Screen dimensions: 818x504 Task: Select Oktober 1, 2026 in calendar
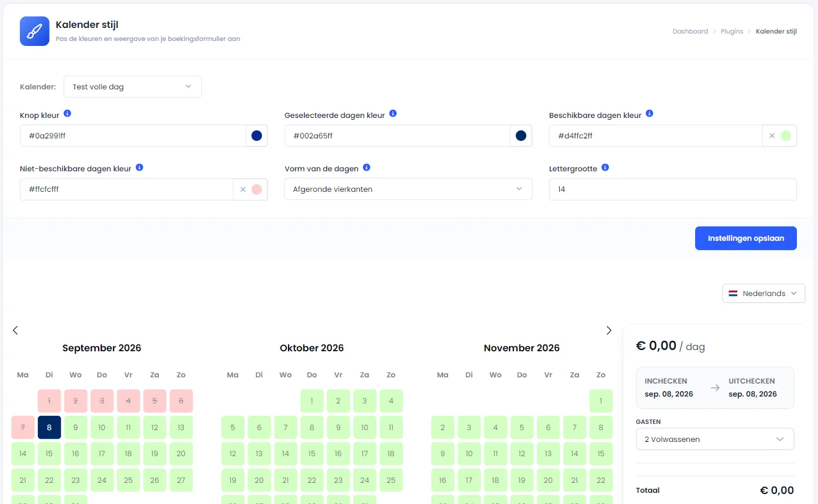click(312, 401)
